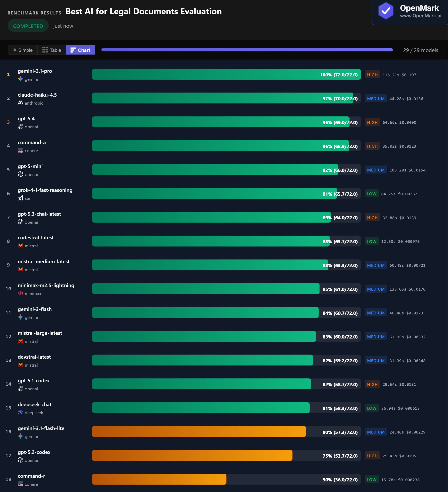Open the Chart view
Viewport: 448px width, 492px height.
pyautogui.click(x=80, y=50)
